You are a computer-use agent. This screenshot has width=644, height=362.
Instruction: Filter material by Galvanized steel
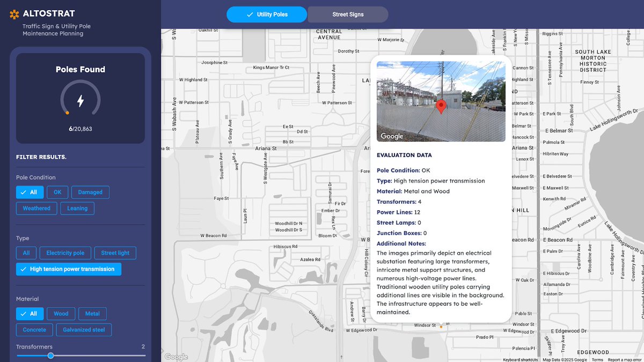(x=84, y=329)
